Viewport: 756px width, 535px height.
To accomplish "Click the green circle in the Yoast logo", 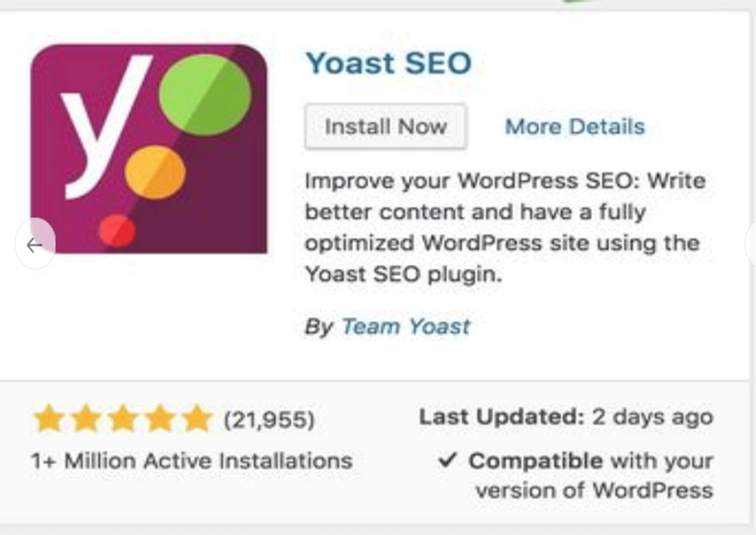I will point(205,95).
